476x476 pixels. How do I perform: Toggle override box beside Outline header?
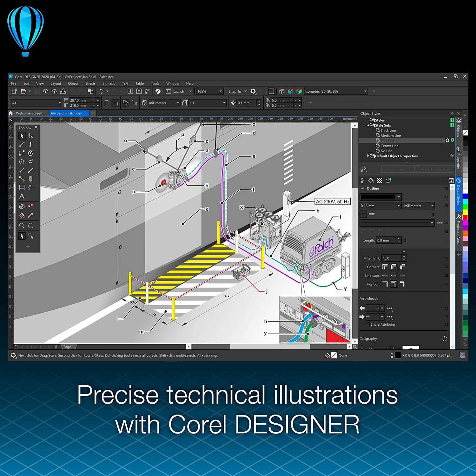tap(447, 188)
